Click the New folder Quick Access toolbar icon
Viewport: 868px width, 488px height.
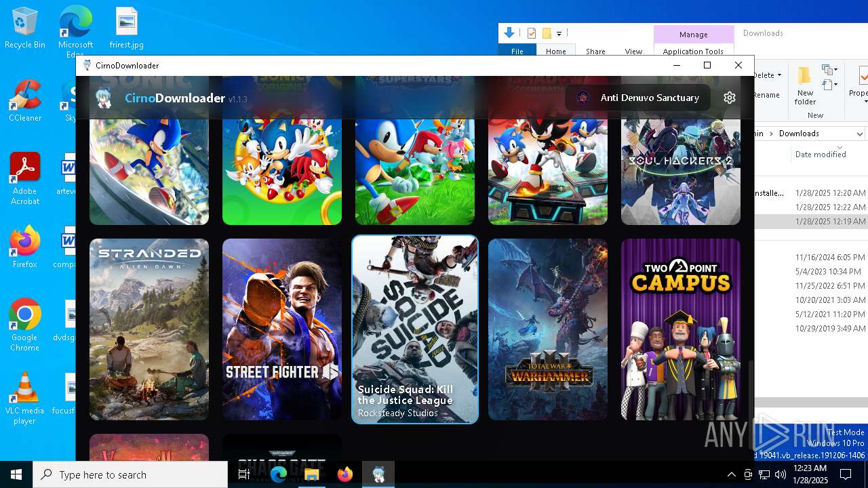coord(547,33)
